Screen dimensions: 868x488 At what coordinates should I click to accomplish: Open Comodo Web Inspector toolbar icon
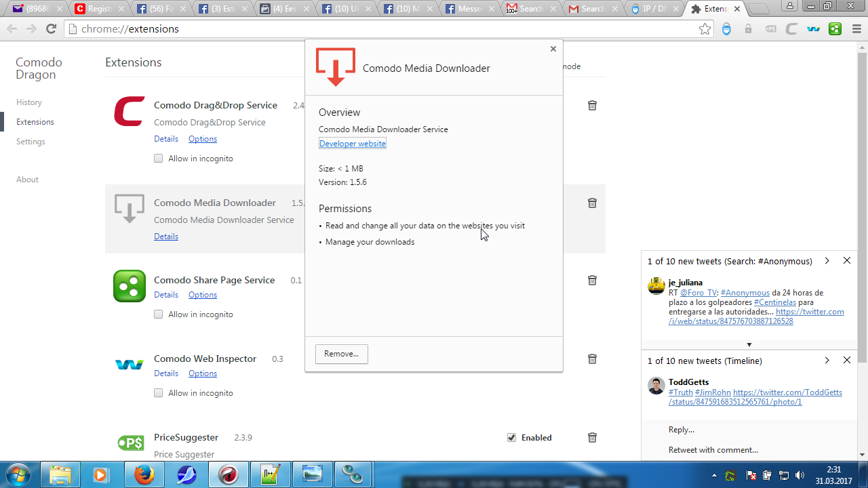pos(813,29)
